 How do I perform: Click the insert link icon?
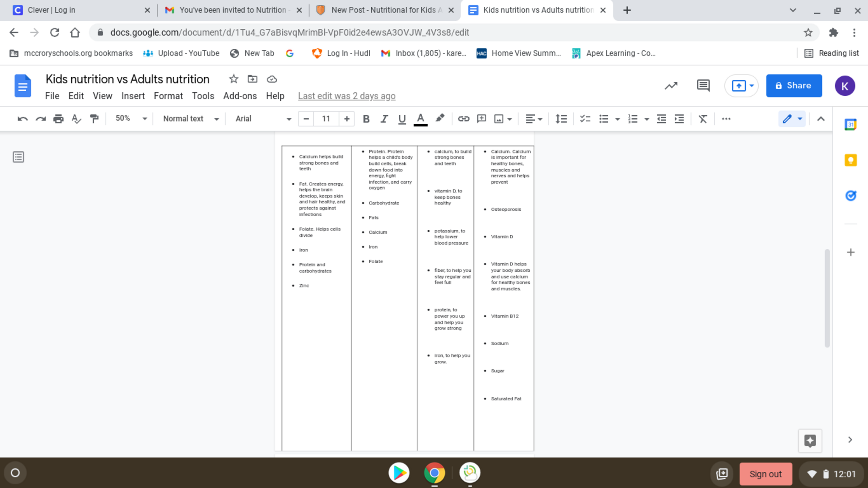[463, 119]
